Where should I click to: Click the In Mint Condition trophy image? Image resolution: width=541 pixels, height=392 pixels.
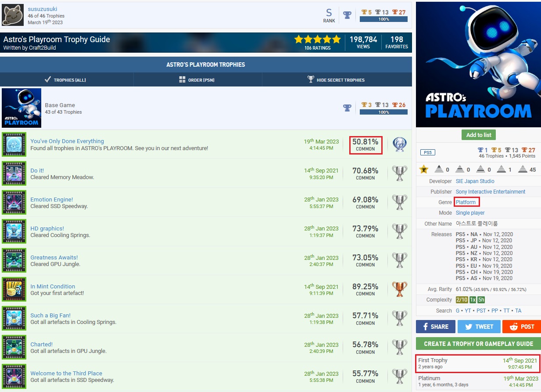(x=14, y=290)
